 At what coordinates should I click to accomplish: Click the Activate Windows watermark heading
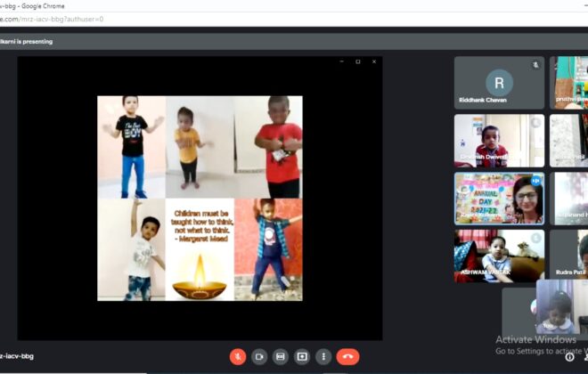pos(535,339)
